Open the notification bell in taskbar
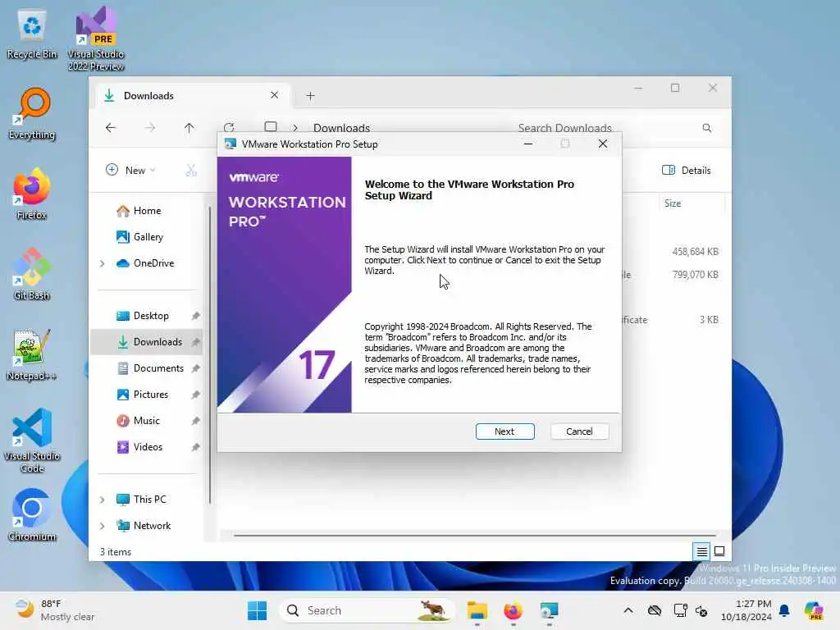Viewport: 840px width, 630px height. coord(784,610)
